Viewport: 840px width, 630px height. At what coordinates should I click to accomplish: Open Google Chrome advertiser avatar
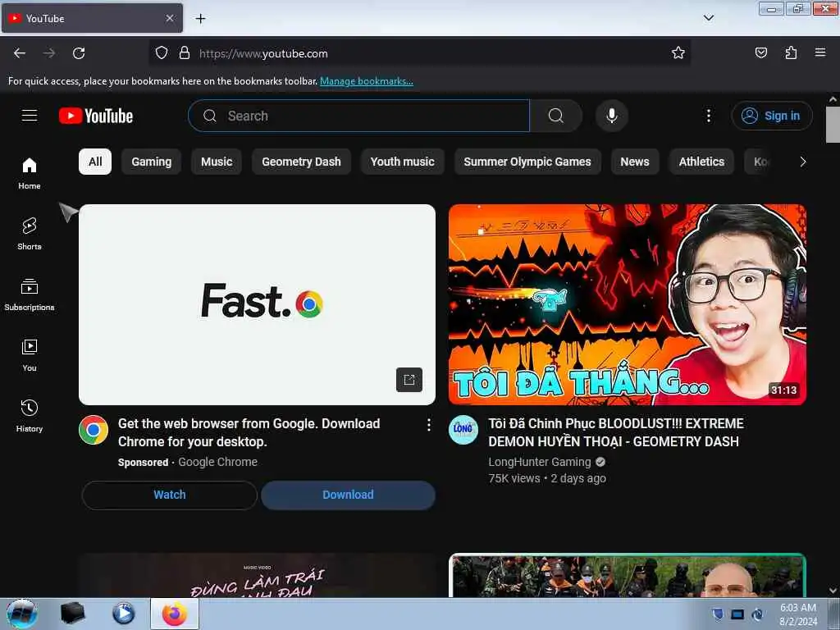click(x=94, y=430)
